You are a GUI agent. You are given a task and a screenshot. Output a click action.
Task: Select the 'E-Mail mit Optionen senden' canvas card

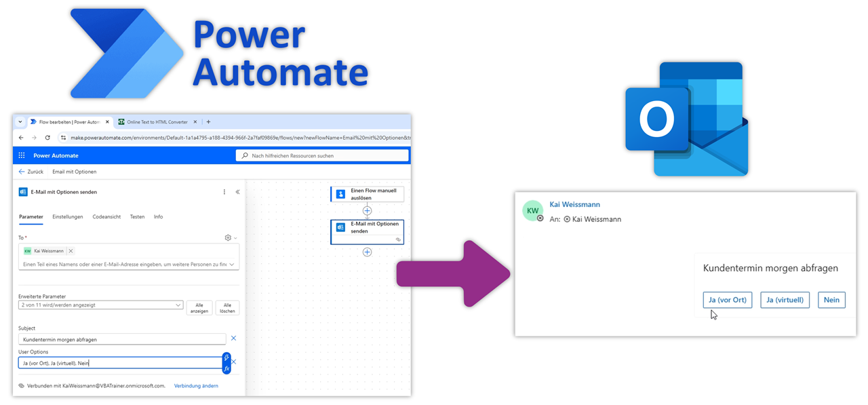(367, 231)
